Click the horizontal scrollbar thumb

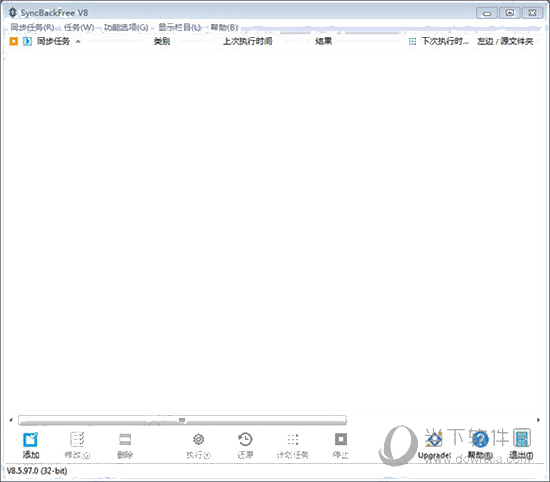coord(182,420)
